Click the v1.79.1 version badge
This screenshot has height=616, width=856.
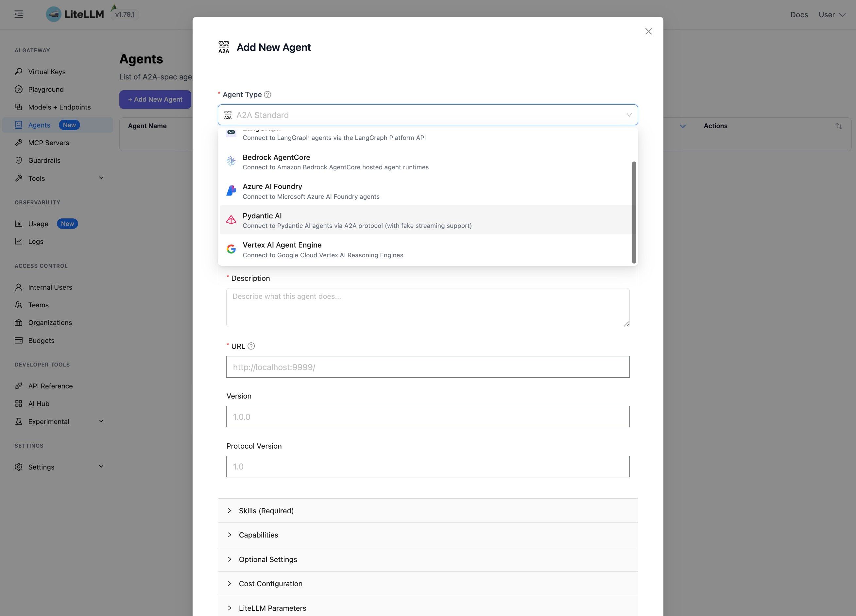pyautogui.click(x=125, y=14)
